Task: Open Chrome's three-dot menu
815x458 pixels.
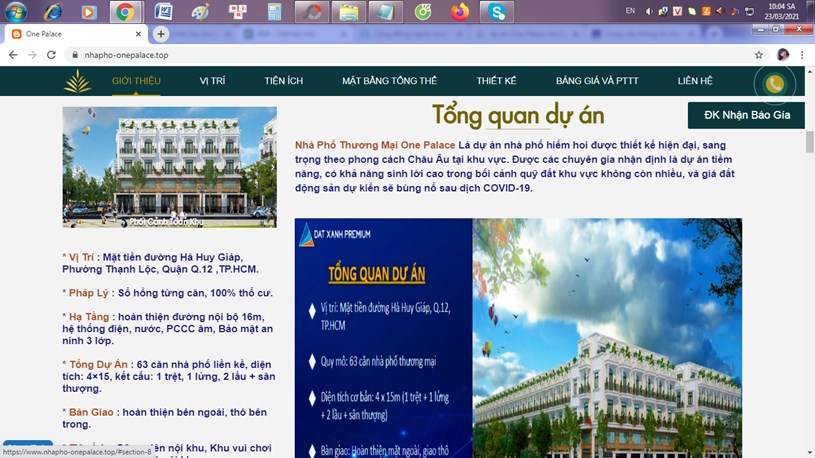Action: pos(802,55)
